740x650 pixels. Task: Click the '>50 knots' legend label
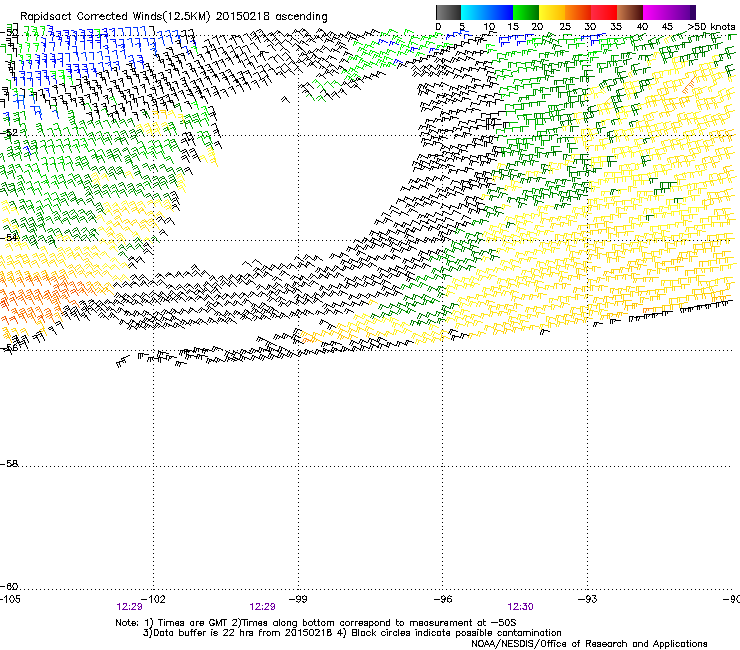711,27
